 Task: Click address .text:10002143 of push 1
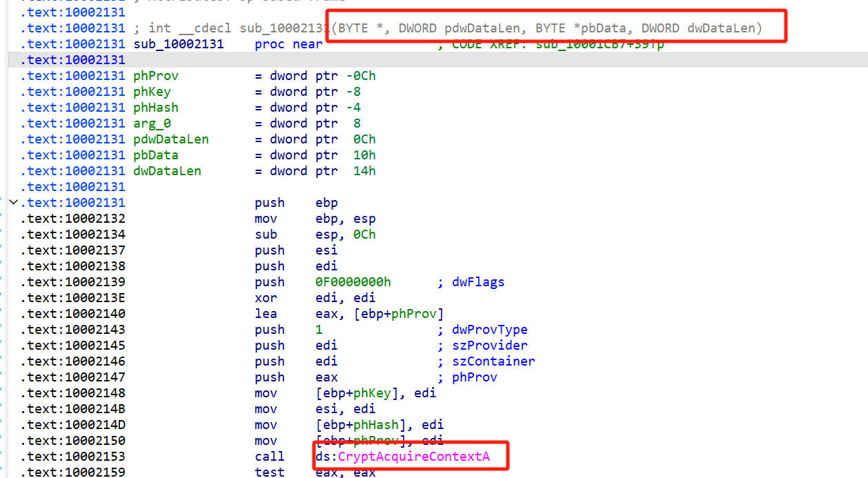pyautogui.click(x=72, y=330)
